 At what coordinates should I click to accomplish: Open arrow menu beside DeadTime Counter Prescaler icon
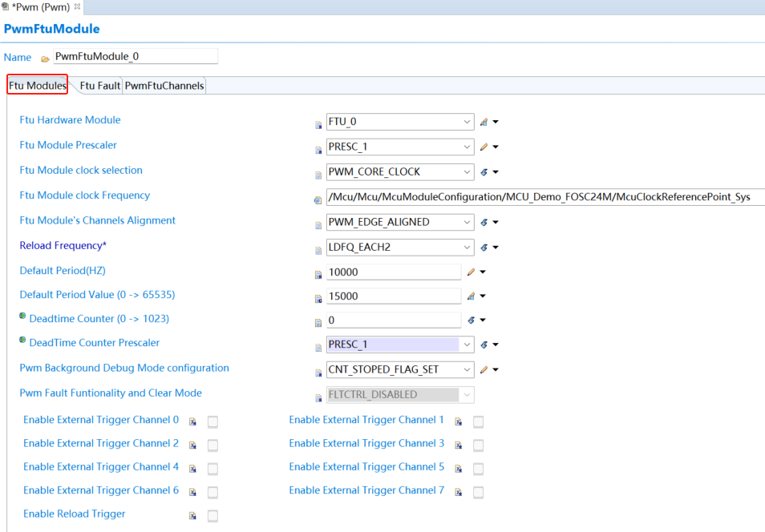point(496,345)
